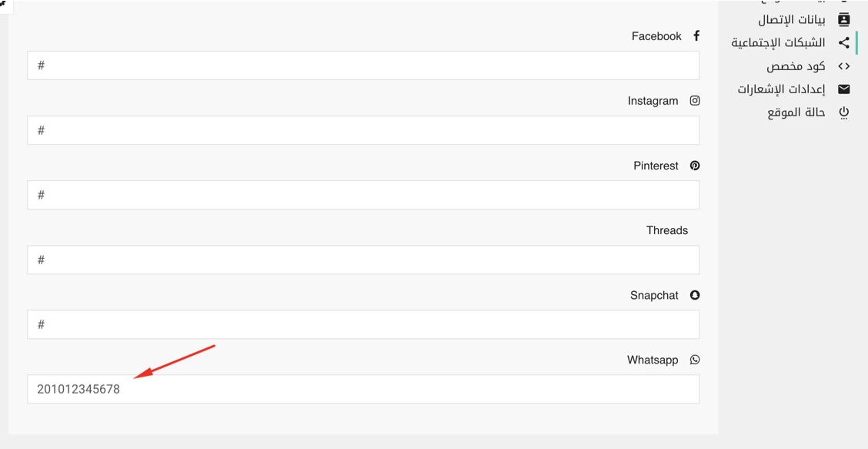Click the envelope icon for إعدادات الإشعارات
The image size is (868, 449).
point(843,89)
